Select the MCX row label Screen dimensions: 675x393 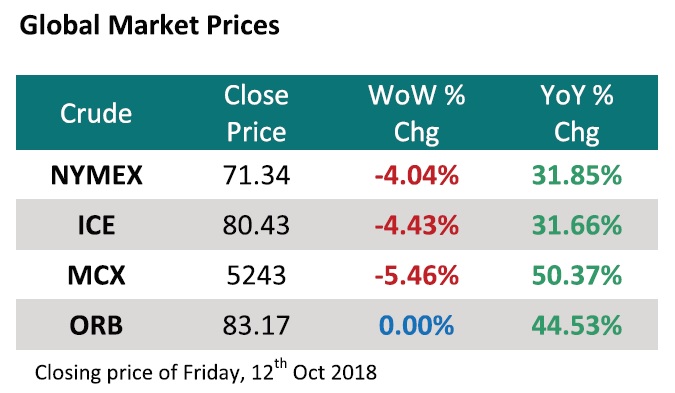(96, 275)
